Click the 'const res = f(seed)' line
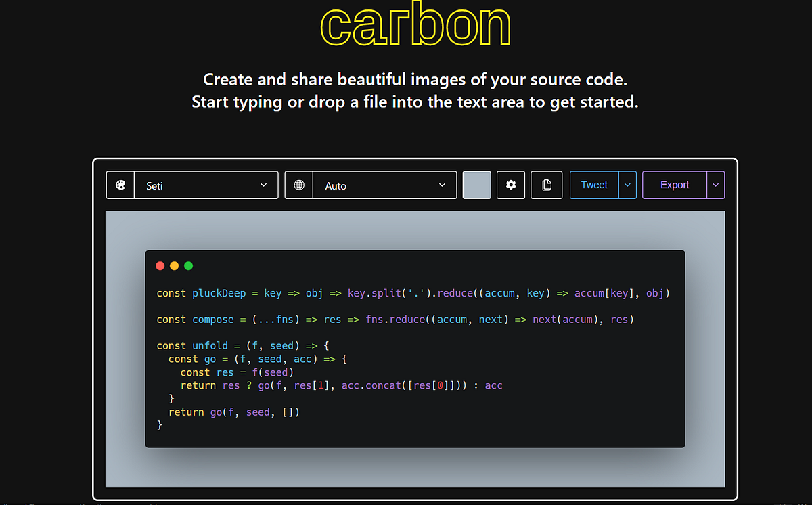The image size is (812, 505). (x=237, y=372)
